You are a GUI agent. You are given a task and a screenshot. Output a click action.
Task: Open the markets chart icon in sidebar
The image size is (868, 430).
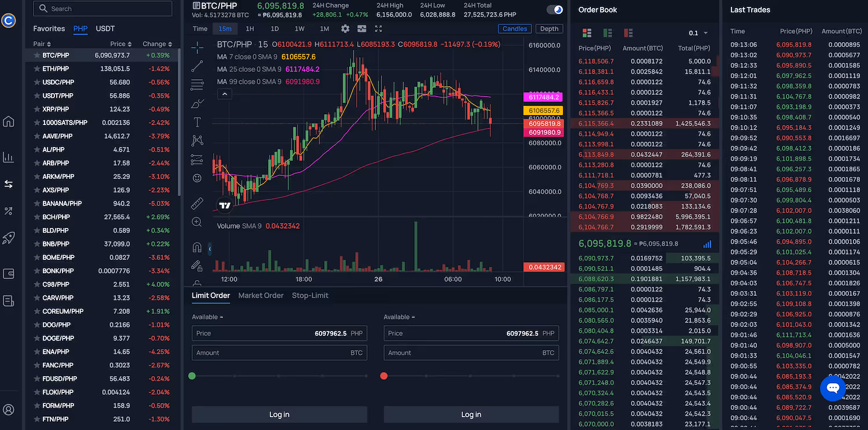click(x=9, y=157)
